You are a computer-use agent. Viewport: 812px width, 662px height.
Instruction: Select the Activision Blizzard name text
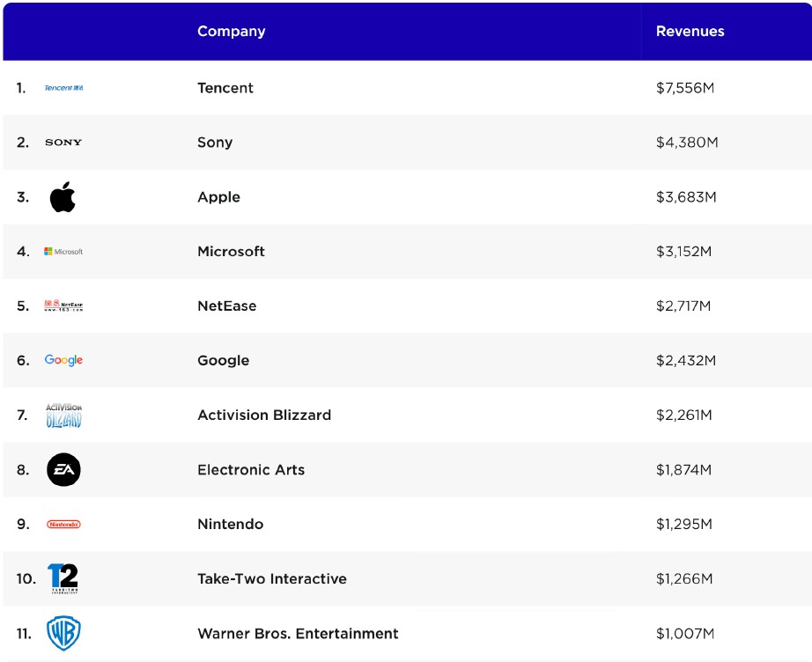[264, 416]
